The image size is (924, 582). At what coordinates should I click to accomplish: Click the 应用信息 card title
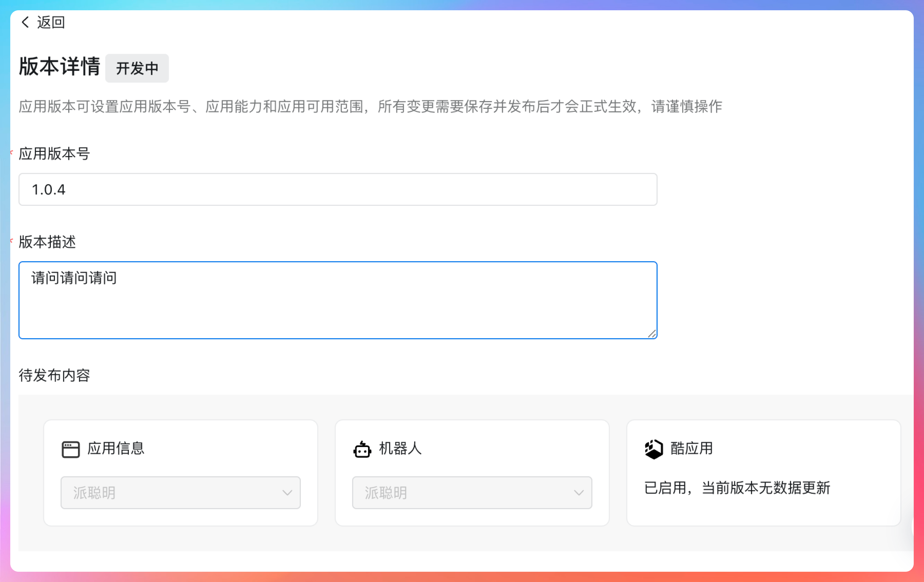[116, 448]
